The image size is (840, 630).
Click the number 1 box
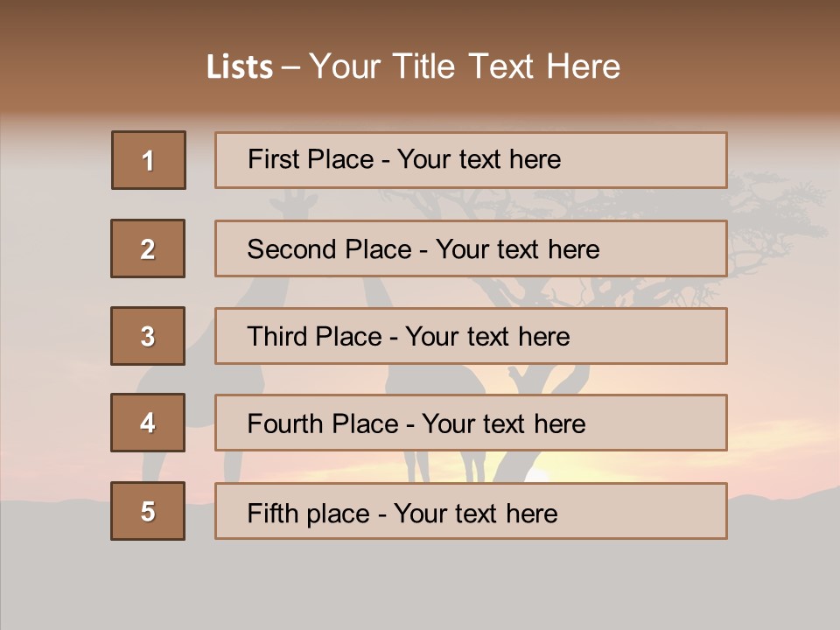click(x=149, y=160)
